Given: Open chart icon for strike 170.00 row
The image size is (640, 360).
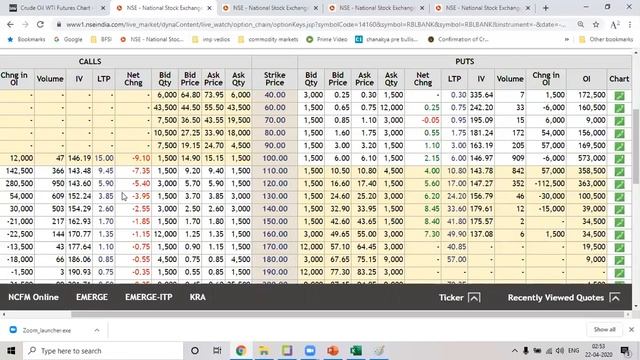Looking at the screenshot, I should [x=619, y=248].
